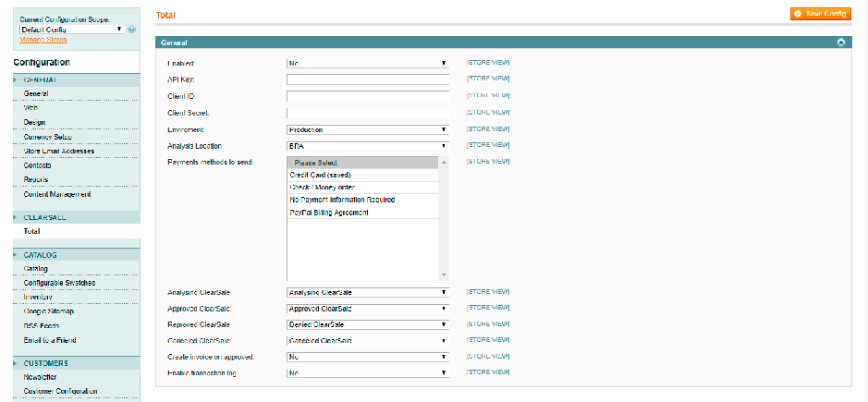868x402 pixels.
Task: Open the Enabled dropdown
Action: pos(367,63)
